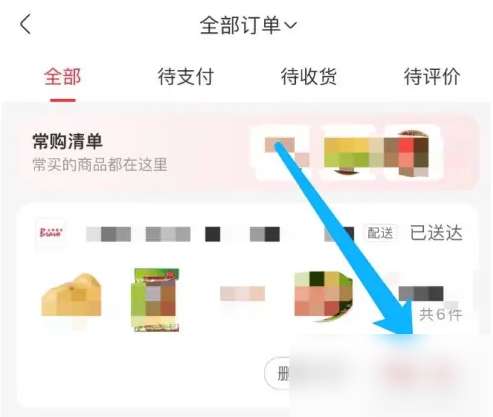The height and width of the screenshot is (417, 493).
Task: Tap 常买的商品都在这里 subtitle
Action: (100, 165)
